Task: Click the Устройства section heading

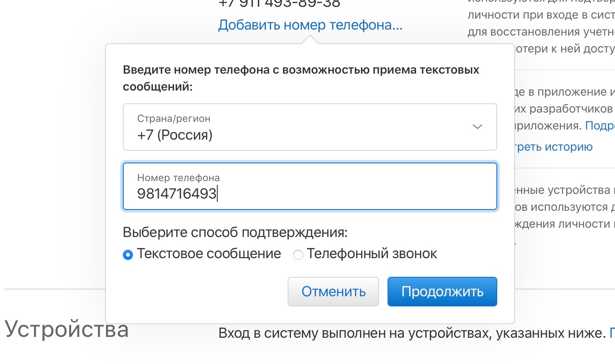Action: (66, 331)
